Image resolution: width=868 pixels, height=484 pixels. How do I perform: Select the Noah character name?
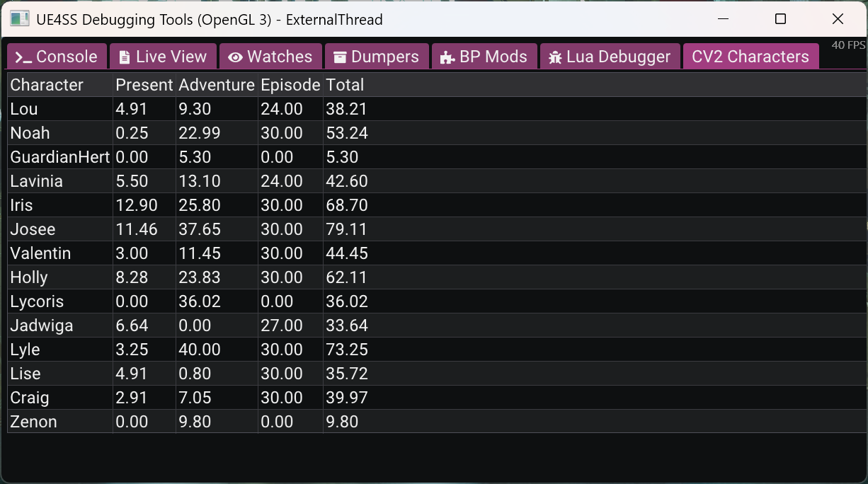click(30, 133)
